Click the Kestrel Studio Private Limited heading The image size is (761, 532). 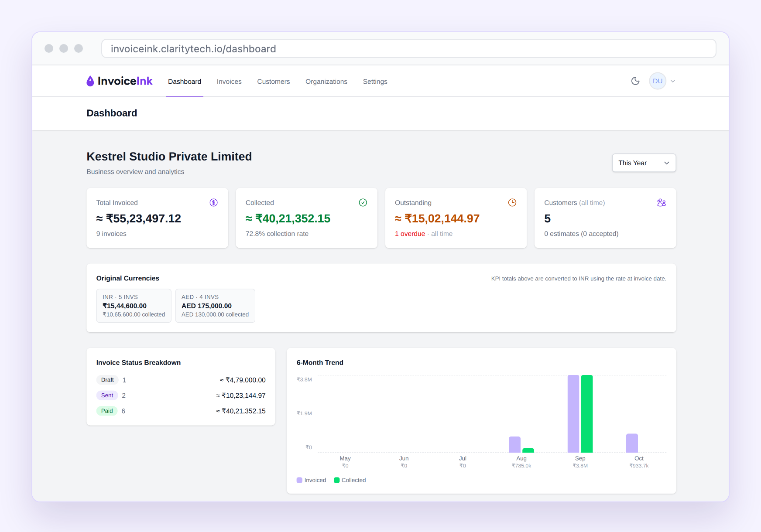[x=169, y=157]
